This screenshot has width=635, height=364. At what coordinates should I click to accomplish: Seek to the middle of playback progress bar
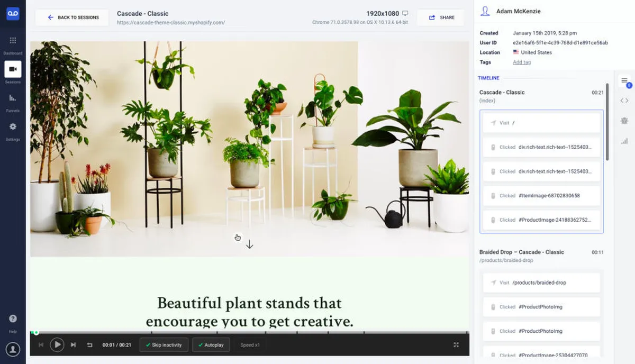click(x=250, y=333)
